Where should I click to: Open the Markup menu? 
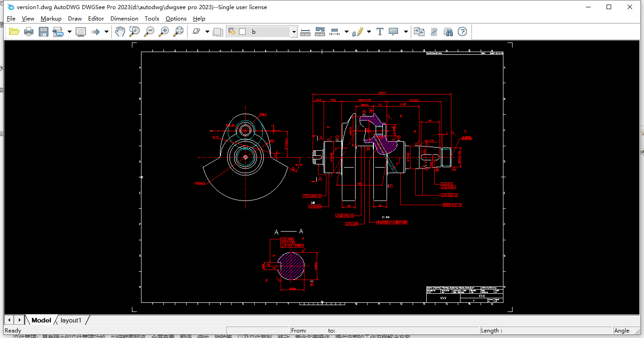[51, 19]
